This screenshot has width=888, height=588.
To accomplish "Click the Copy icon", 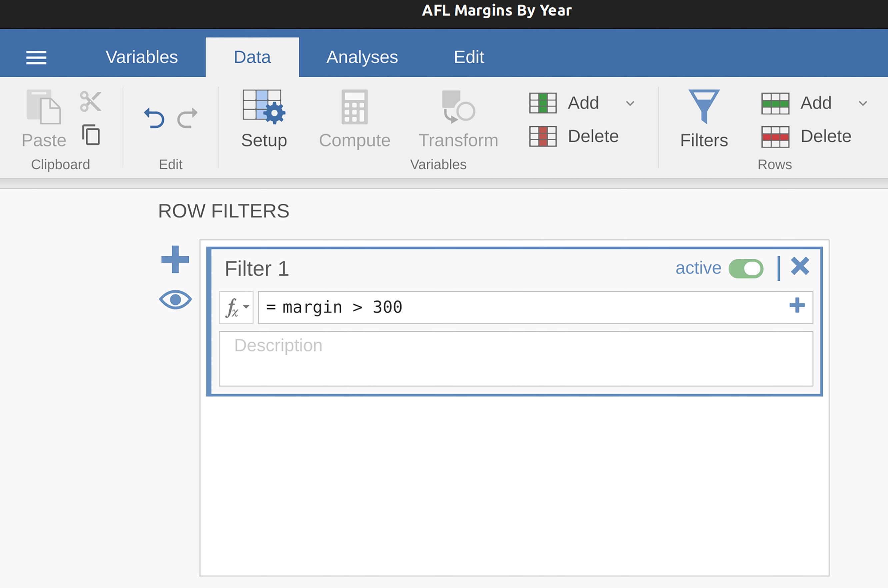I will [x=91, y=135].
